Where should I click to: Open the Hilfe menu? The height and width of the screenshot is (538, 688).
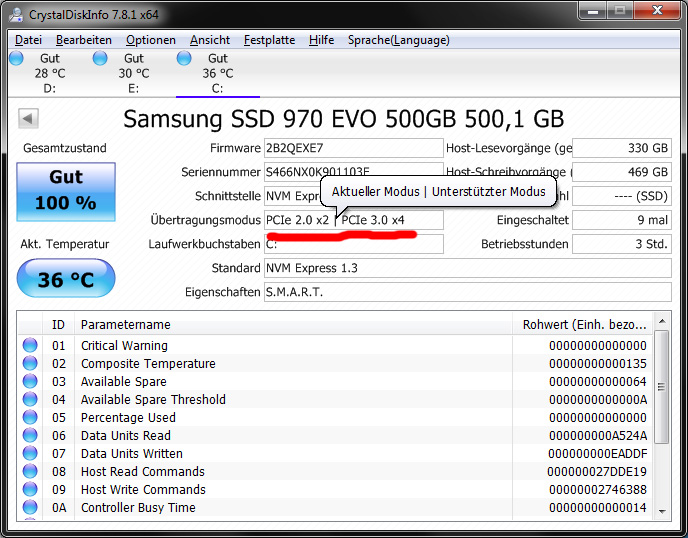[321, 40]
